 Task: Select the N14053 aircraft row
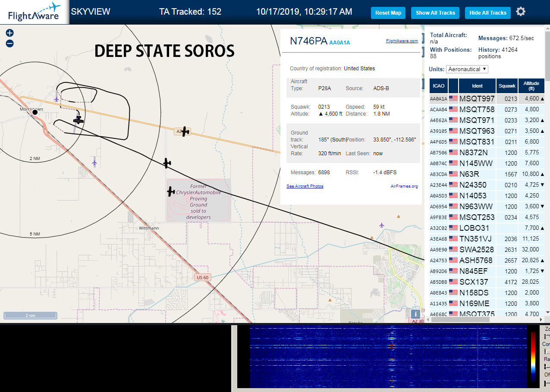click(487, 196)
